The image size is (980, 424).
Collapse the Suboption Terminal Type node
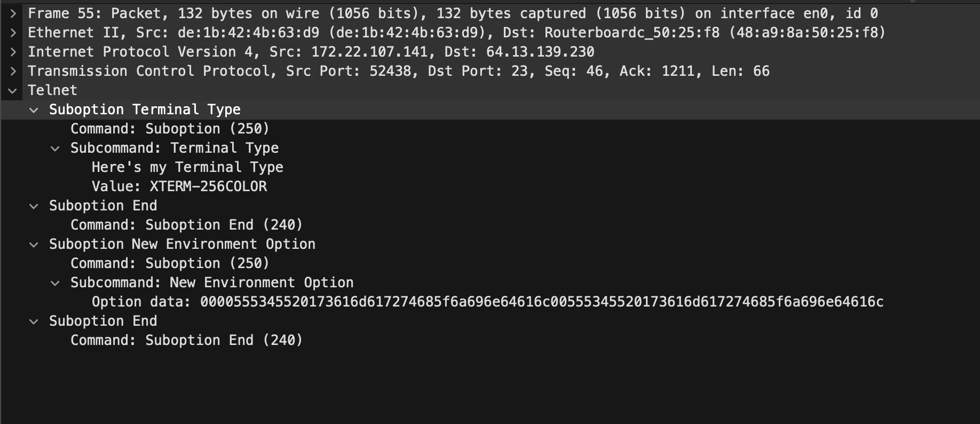pyautogui.click(x=34, y=110)
